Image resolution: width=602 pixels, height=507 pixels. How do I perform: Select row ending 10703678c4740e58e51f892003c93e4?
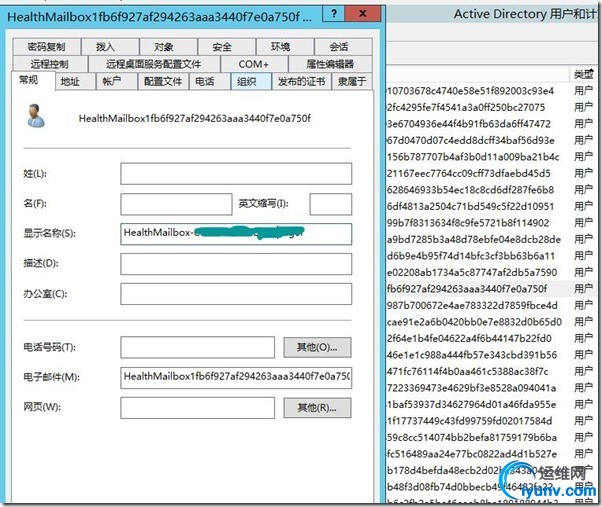[491, 91]
